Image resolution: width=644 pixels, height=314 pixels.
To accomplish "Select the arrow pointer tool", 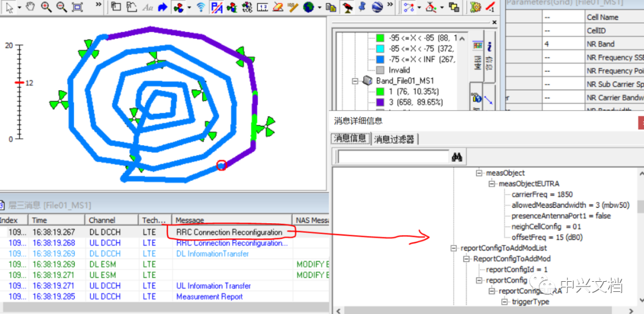I will (10, 7).
